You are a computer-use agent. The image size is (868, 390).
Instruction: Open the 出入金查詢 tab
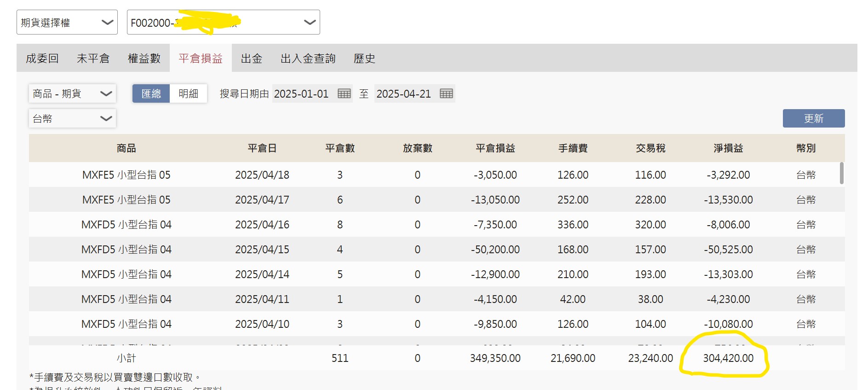click(308, 58)
